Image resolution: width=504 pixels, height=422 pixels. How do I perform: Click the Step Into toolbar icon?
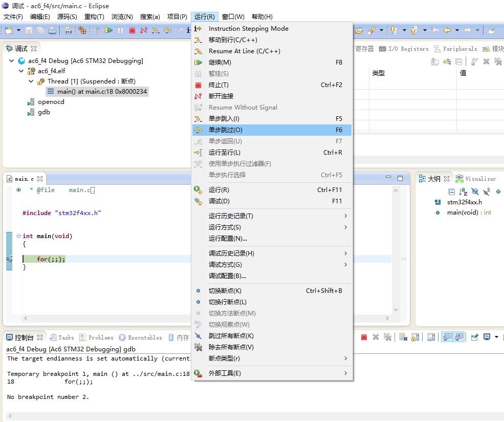(156, 30)
